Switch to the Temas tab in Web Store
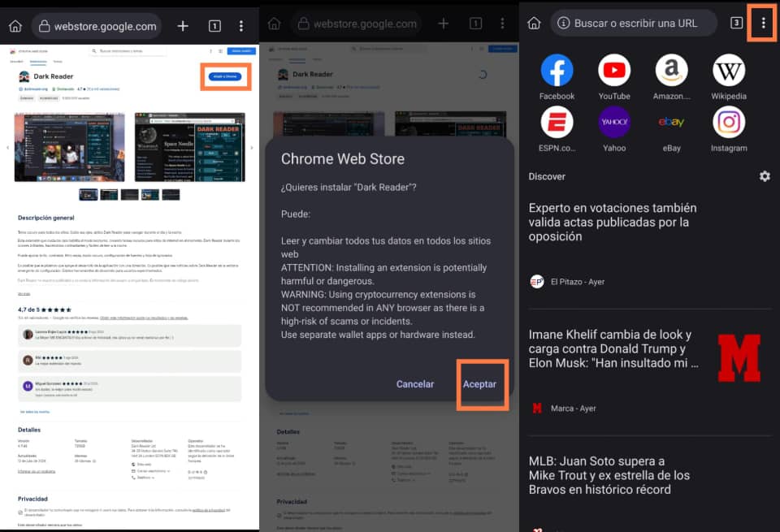780x532 pixels. pos(58,62)
